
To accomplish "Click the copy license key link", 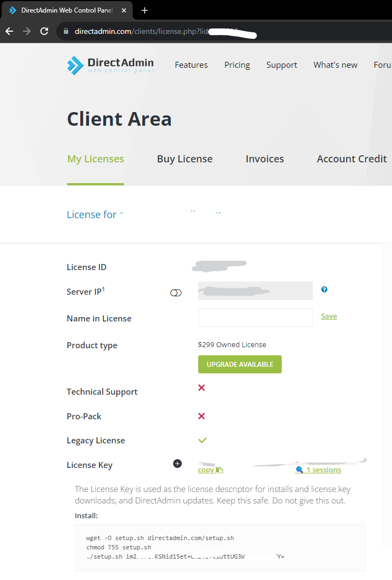I will click(211, 470).
